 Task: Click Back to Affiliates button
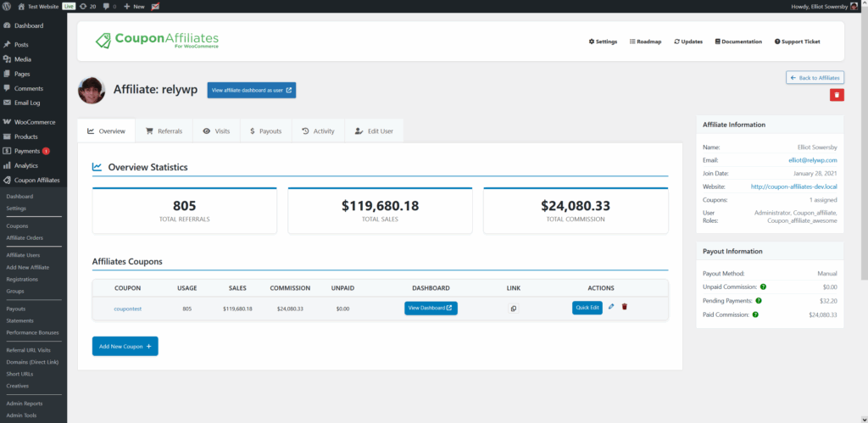pyautogui.click(x=815, y=77)
